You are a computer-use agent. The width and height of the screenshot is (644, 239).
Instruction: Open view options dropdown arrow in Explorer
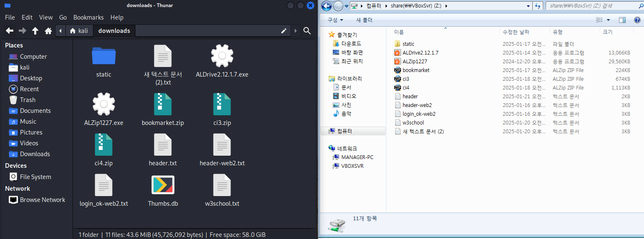[608, 20]
